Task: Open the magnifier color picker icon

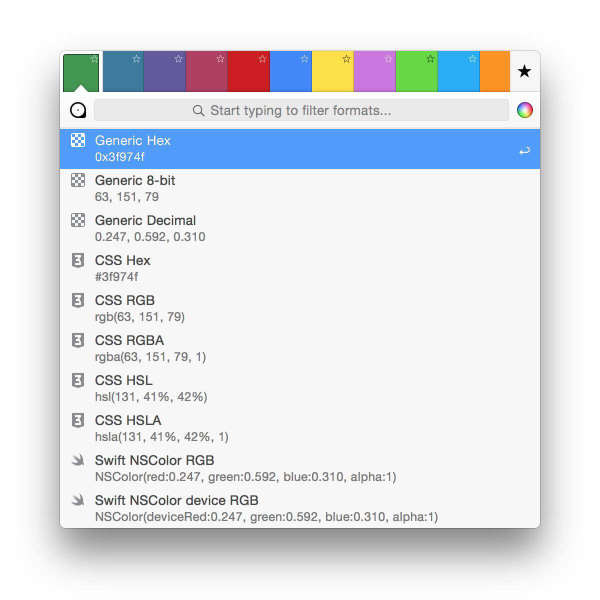Action: coord(78,111)
